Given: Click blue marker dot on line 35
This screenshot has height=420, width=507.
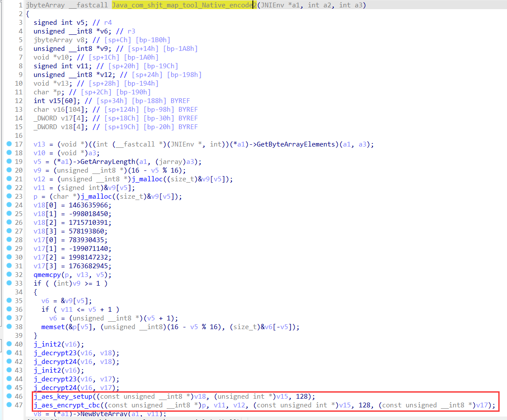Looking at the screenshot, I should pyautogui.click(x=10, y=301).
